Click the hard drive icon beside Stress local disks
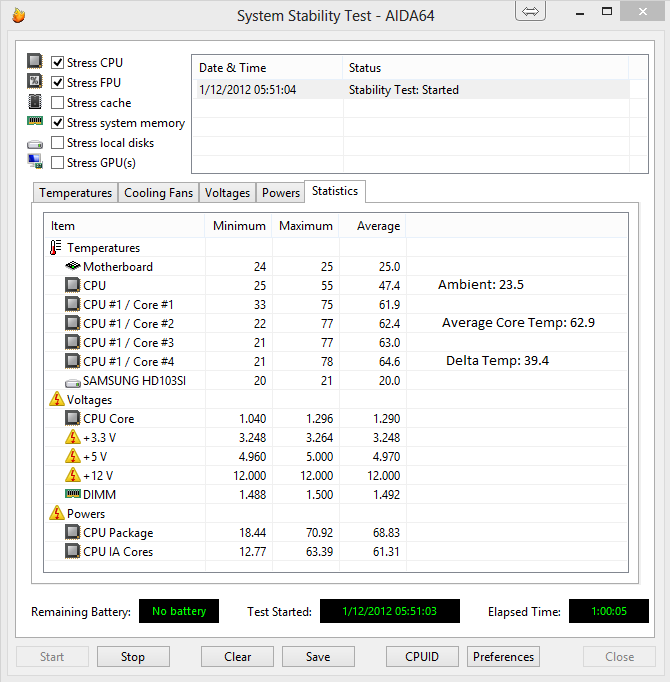 click(x=35, y=144)
